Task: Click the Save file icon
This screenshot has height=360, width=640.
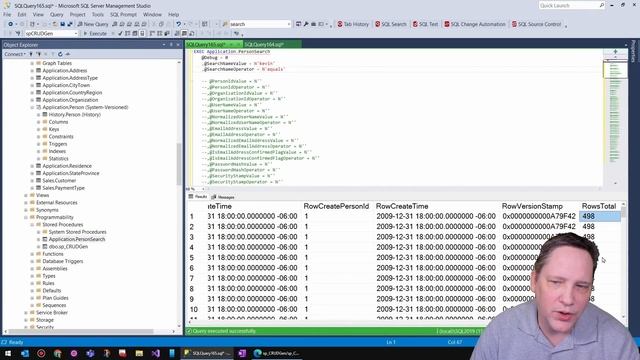Action: point(62,24)
